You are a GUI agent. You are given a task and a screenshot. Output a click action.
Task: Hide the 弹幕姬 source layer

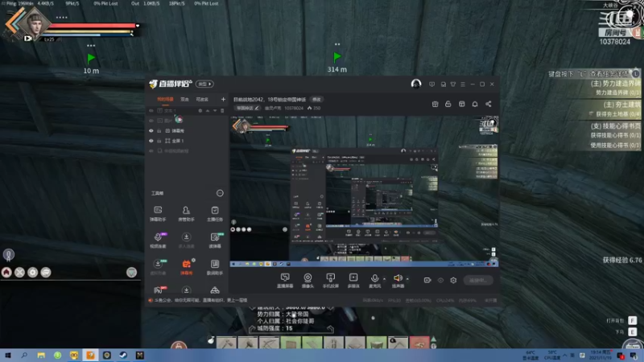(x=151, y=131)
